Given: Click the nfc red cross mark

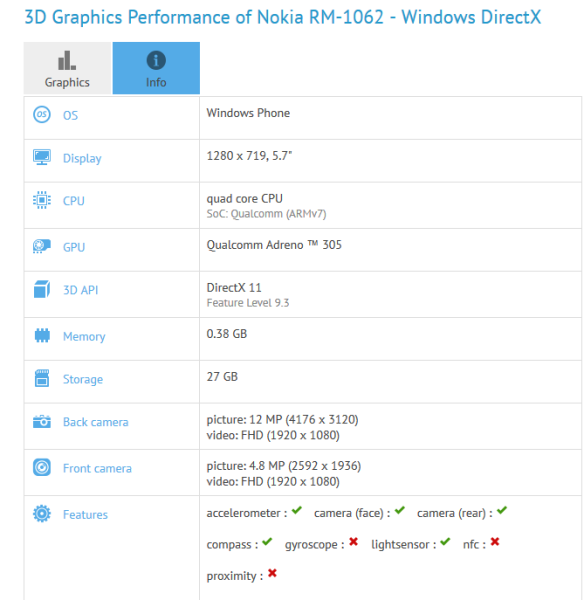Looking at the screenshot, I should pyautogui.click(x=495, y=541).
